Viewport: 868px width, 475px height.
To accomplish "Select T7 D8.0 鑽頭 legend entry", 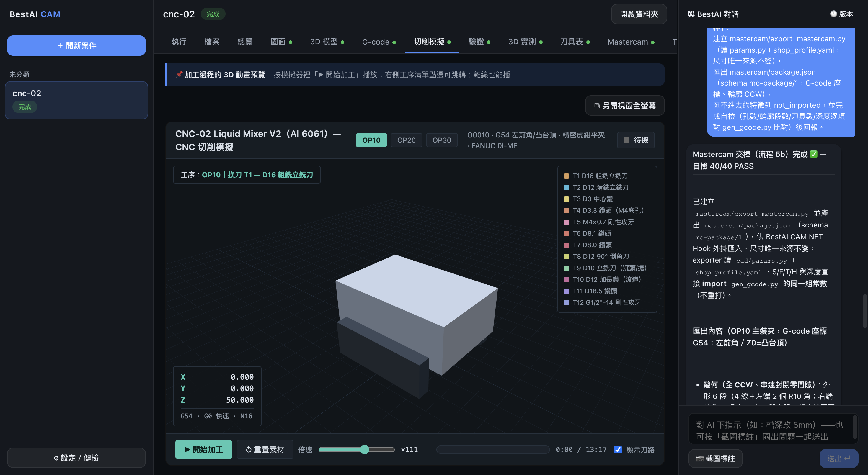I will 588,245.
